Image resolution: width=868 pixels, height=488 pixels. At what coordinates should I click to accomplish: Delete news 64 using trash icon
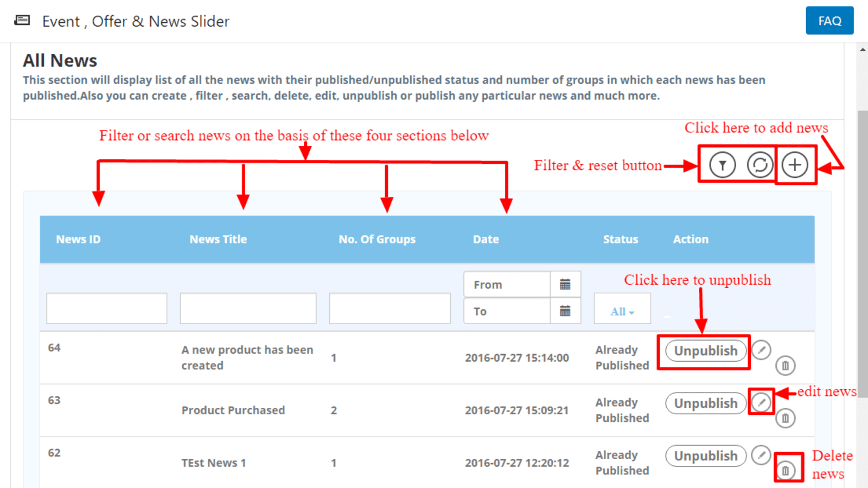coord(785,365)
